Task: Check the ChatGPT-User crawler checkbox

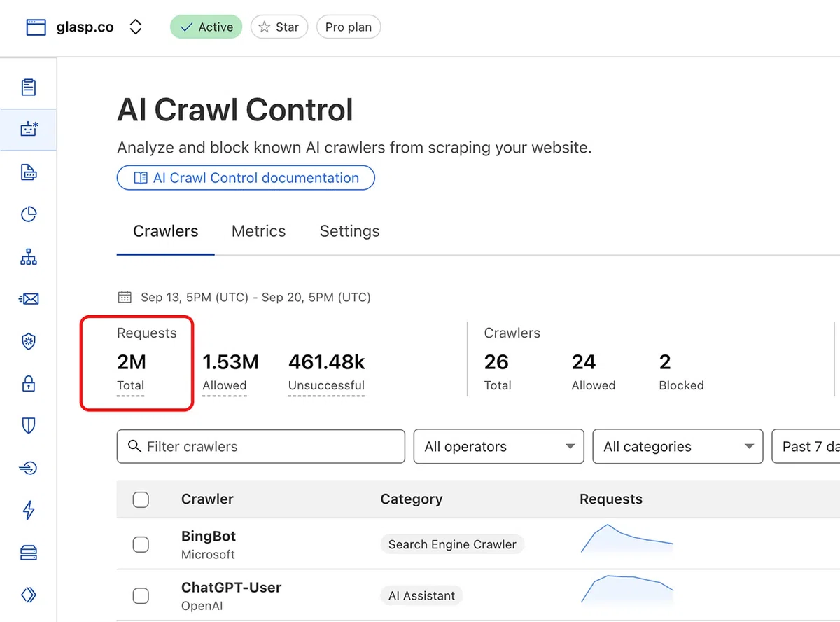Action: click(x=141, y=595)
